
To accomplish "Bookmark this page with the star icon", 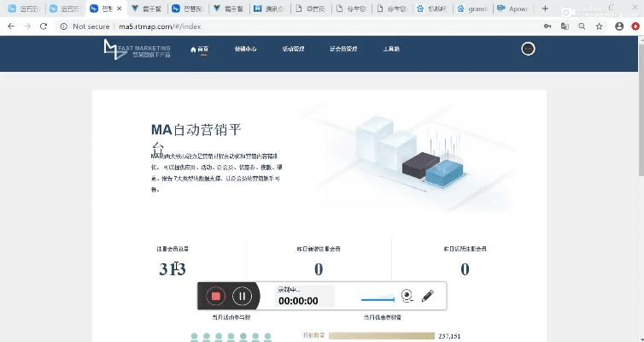I will [600, 27].
